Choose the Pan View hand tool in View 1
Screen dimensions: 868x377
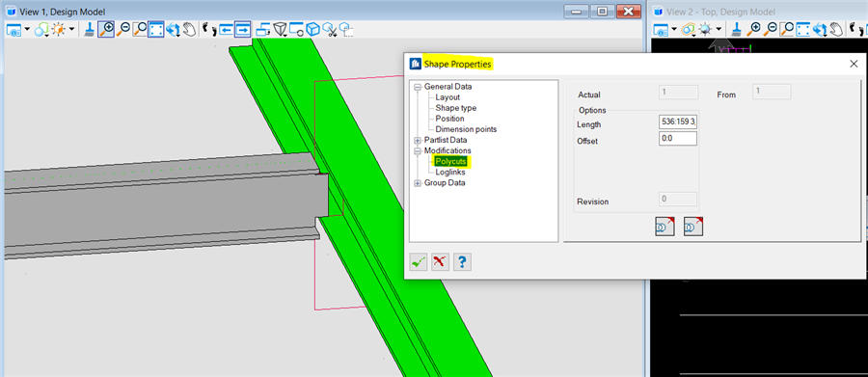[x=189, y=29]
